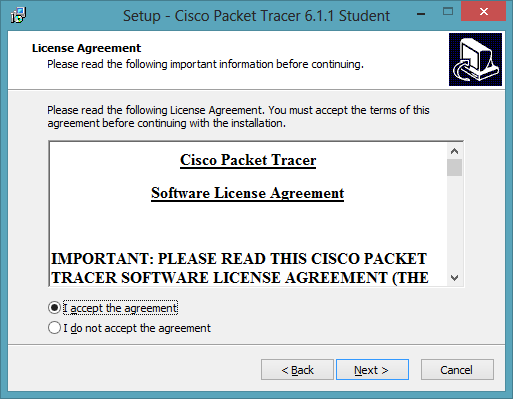Click the Next > button
The height and width of the screenshot is (399, 513).
click(372, 370)
